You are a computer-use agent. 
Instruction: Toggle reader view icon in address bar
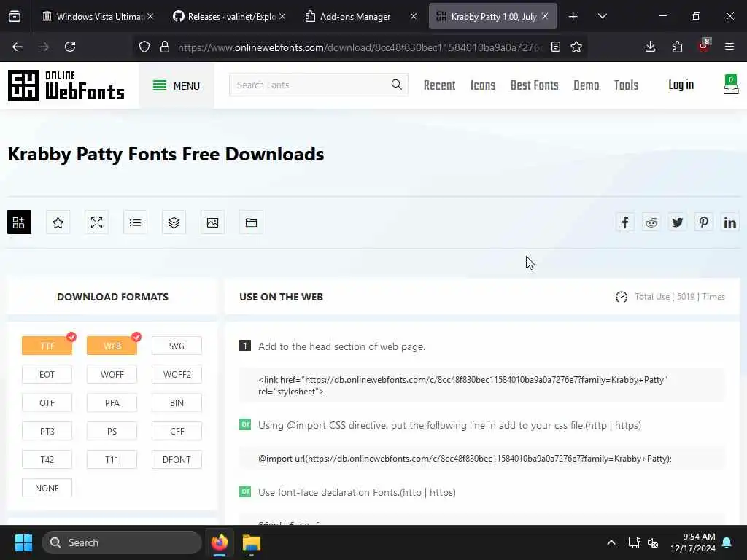555,47
